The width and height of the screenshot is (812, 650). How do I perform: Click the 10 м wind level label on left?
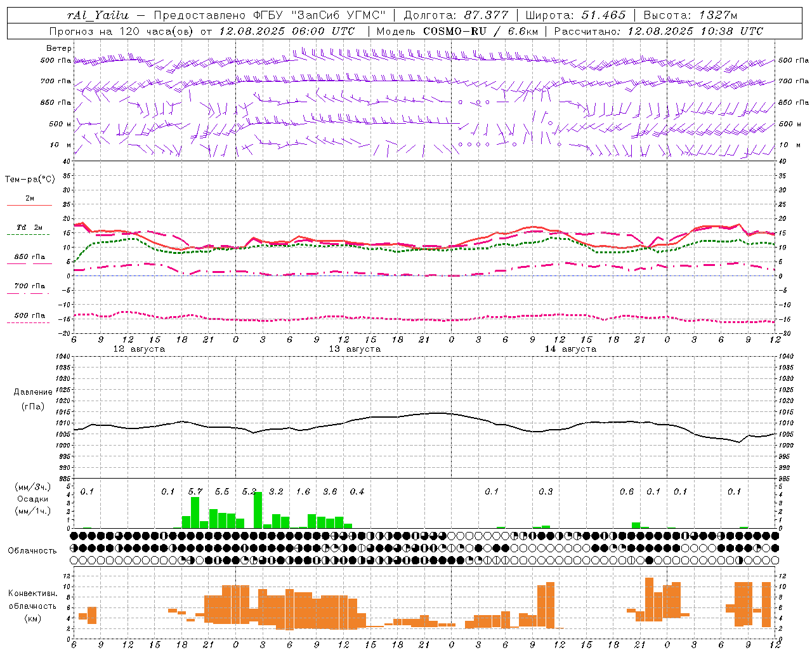60,145
